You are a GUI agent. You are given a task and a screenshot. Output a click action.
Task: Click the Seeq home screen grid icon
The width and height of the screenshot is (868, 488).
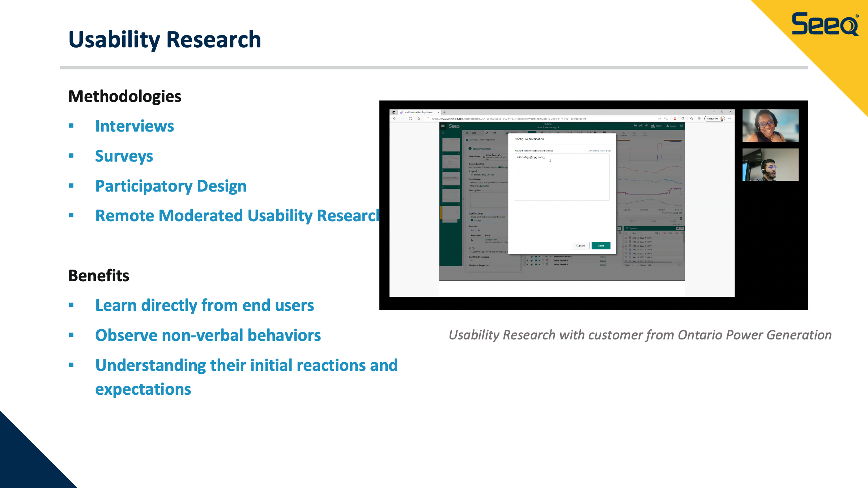point(443,126)
